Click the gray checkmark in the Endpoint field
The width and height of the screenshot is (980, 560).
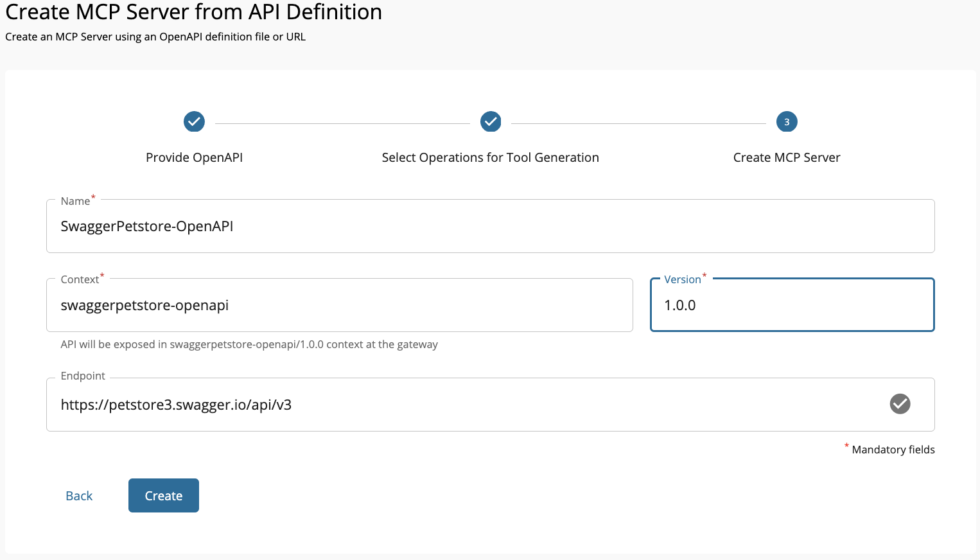pyautogui.click(x=900, y=404)
